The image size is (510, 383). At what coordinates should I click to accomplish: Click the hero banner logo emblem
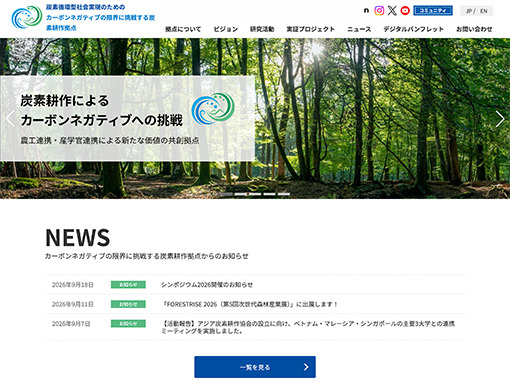coord(213,109)
